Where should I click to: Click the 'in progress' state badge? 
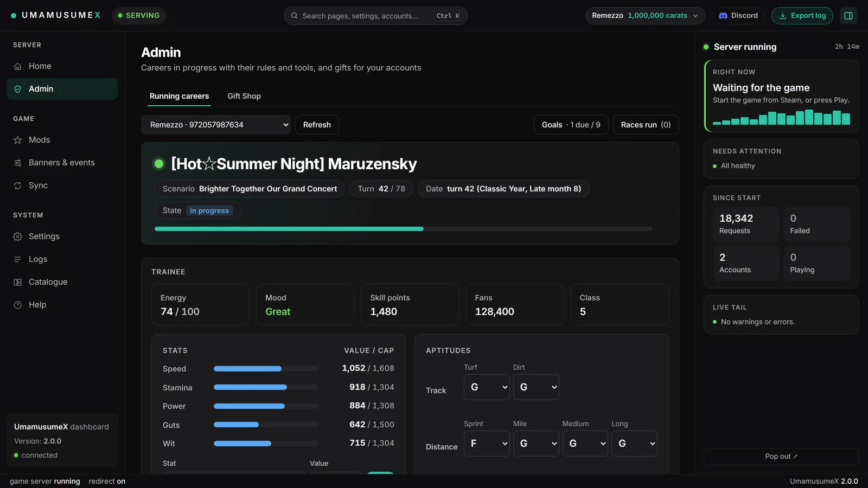click(209, 210)
